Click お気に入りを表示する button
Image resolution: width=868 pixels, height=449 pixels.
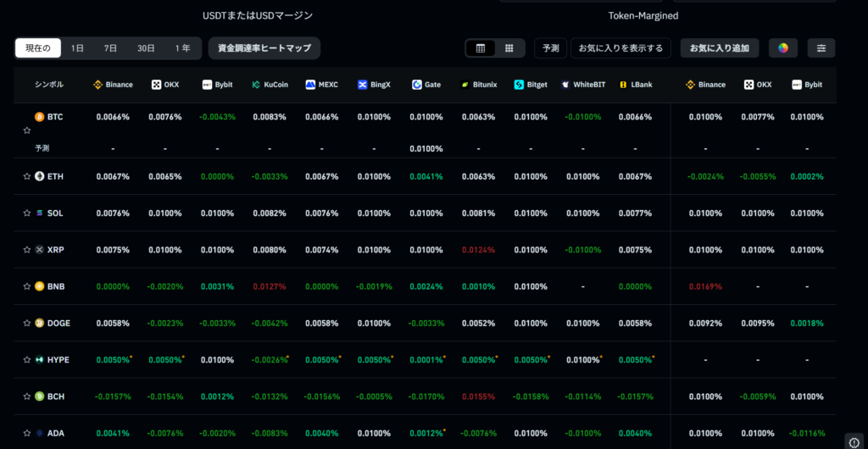(x=620, y=48)
